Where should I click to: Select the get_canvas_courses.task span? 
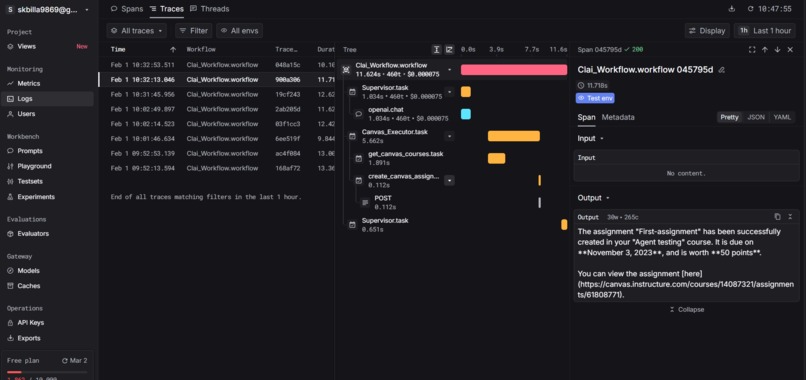[399, 158]
